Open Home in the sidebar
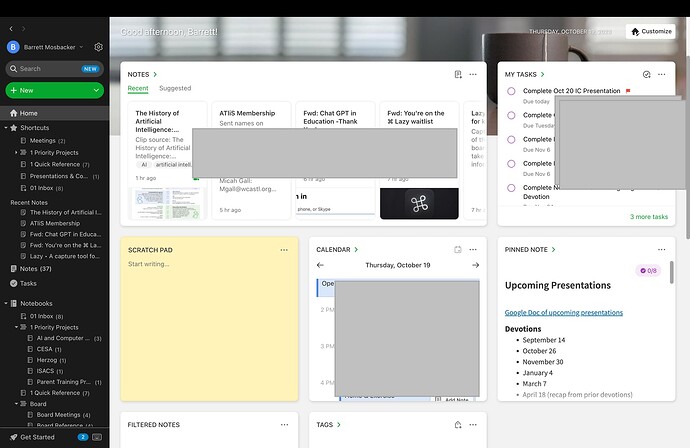The image size is (690, 448). point(55,113)
